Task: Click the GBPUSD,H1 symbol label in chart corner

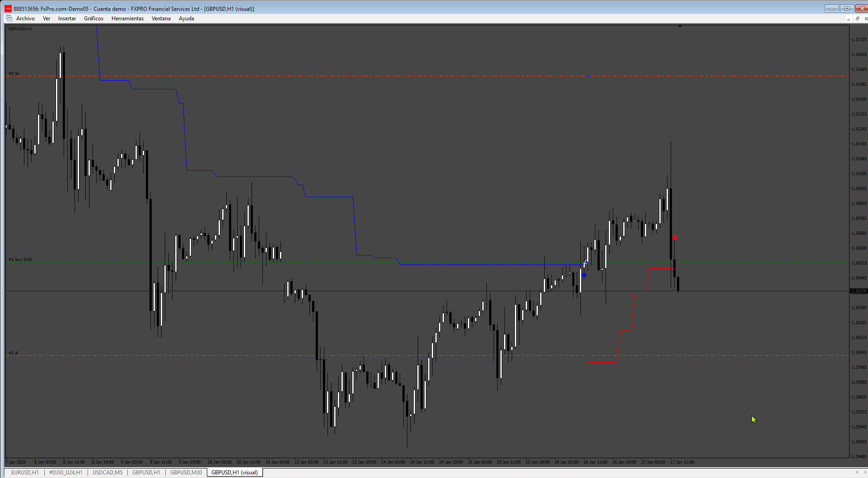Action: tap(20, 29)
